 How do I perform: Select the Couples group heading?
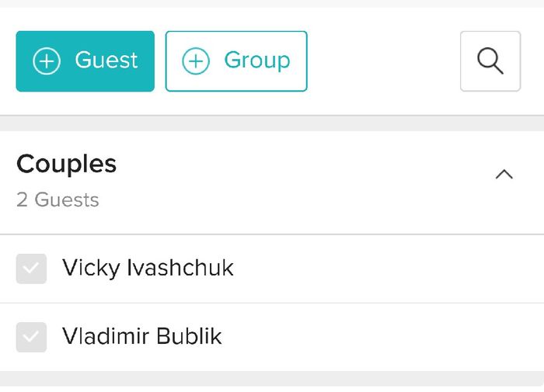coord(67,164)
